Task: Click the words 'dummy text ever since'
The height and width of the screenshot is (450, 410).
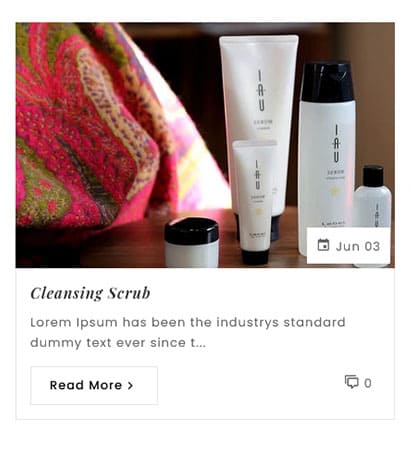Action: coord(108,343)
